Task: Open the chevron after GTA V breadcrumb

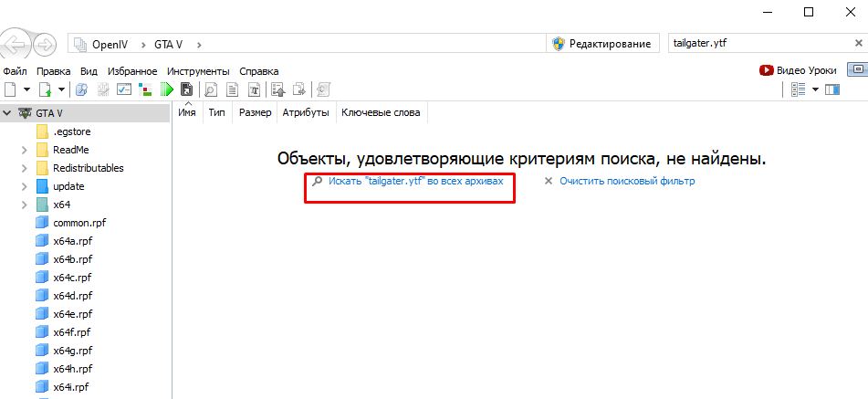Action: coord(199,44)
